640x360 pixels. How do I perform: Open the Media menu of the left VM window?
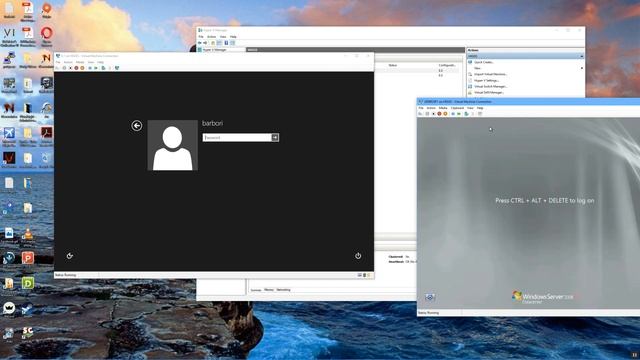point(80,62)
